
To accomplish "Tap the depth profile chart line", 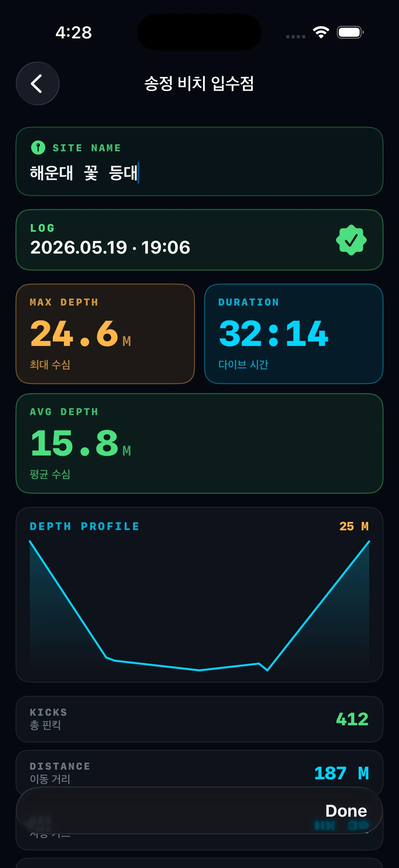I will (199, 606).
